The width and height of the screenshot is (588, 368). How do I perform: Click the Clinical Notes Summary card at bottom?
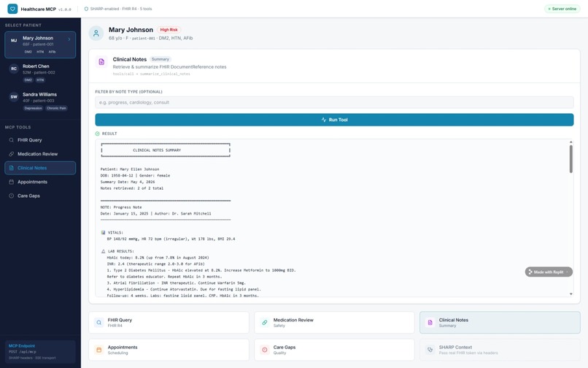tap(500, 323)
